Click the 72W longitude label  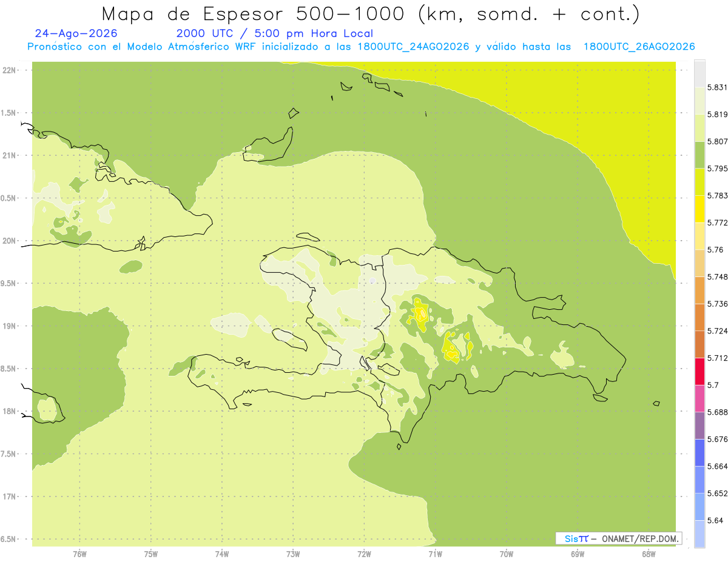point(365,554)
